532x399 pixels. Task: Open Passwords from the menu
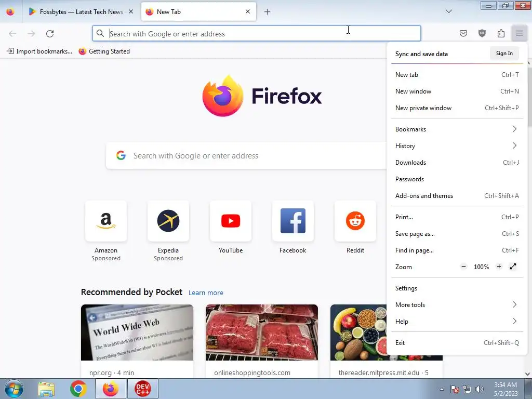pos(457,179)
